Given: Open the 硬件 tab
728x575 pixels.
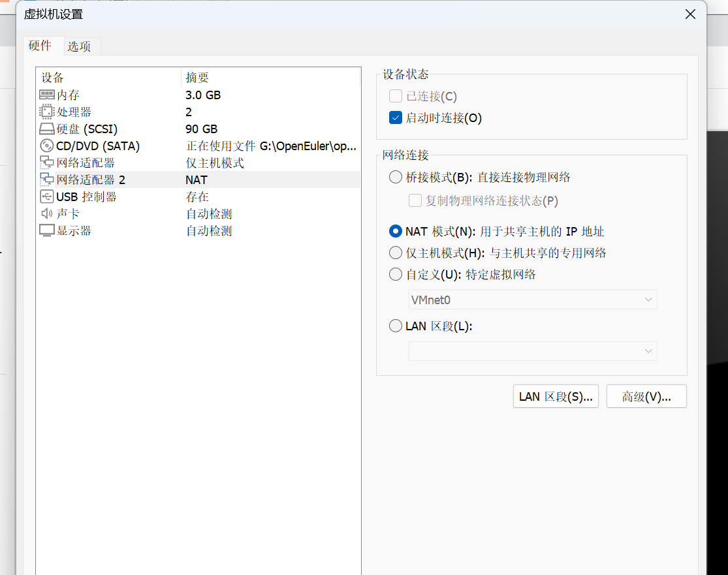Looking at the screenshot, I should coord(40,46).
